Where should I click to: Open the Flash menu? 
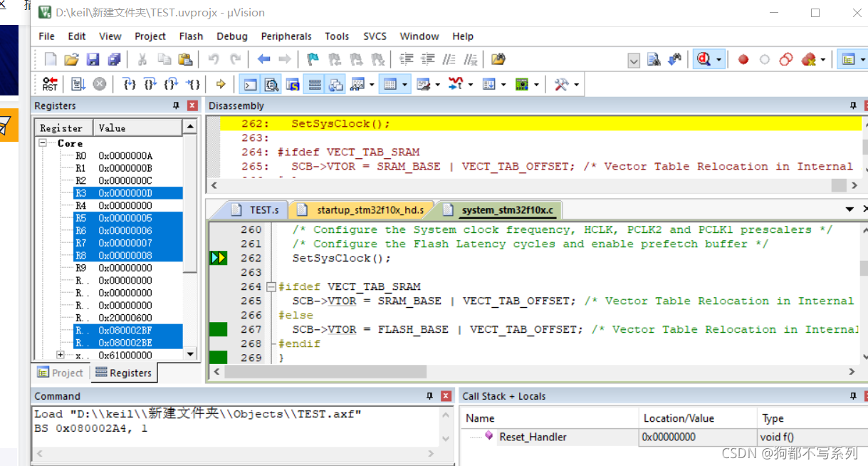[x=191, y=36]
